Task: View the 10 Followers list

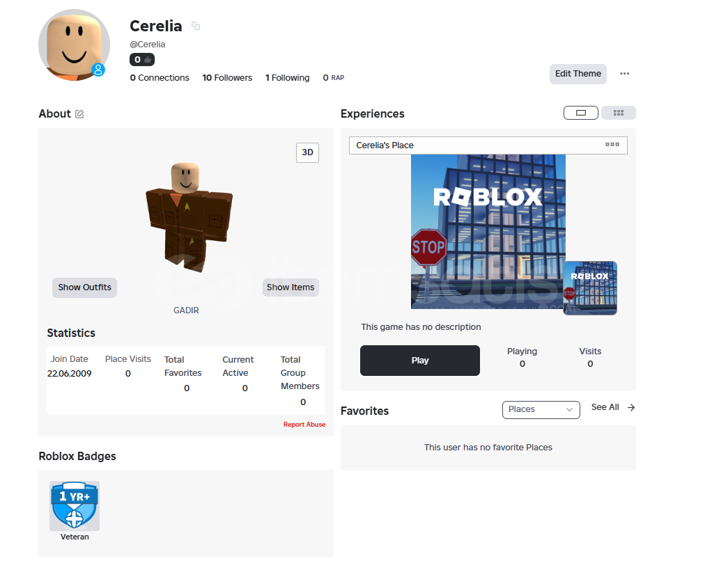Action: point(227,78)
